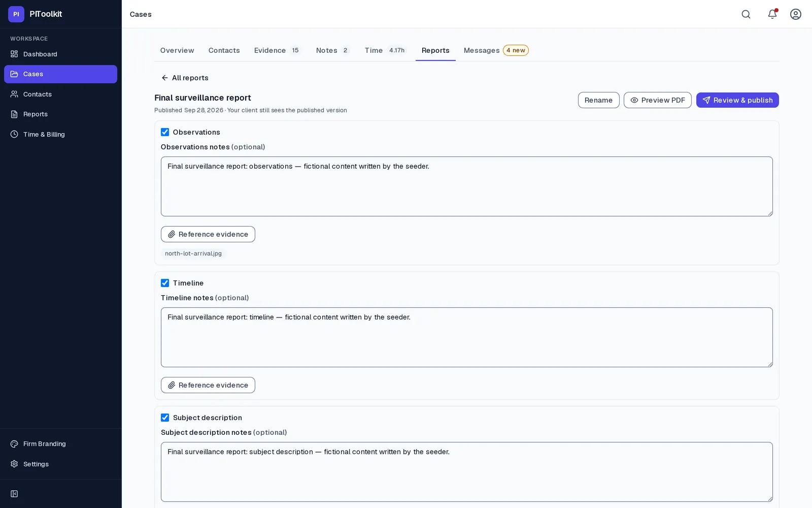
Task: Open the notifications bell
Action: point(772,14)
